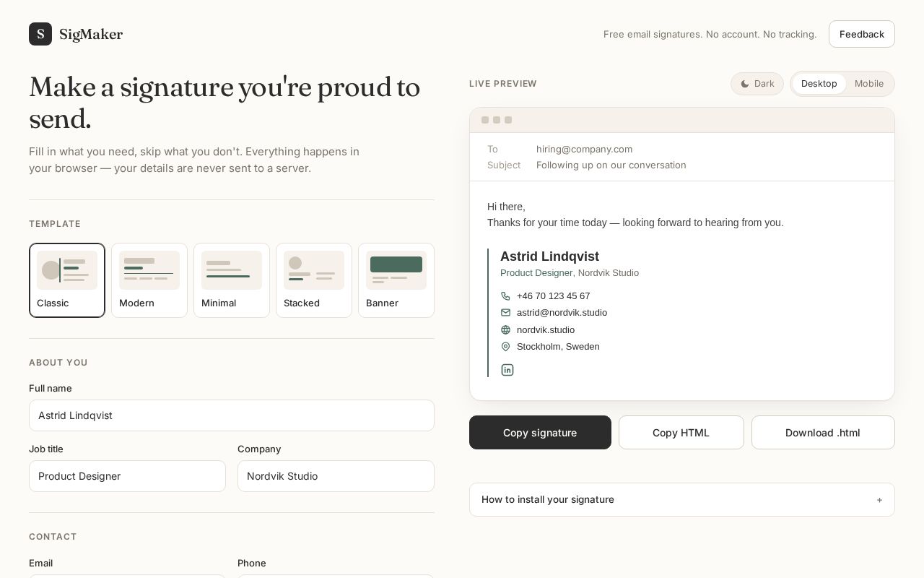Click the phone icon in signature preview
Viewport: 924px width, 578px height.
point(505,296)
